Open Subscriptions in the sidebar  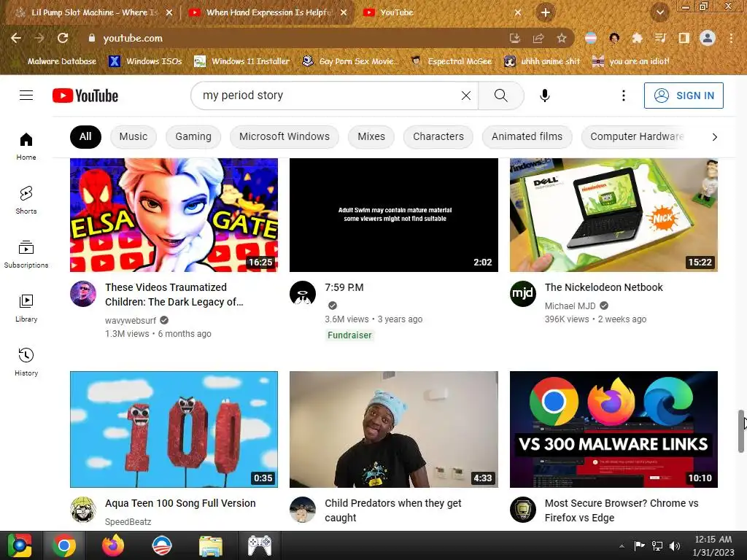click(x=26, y=254)
